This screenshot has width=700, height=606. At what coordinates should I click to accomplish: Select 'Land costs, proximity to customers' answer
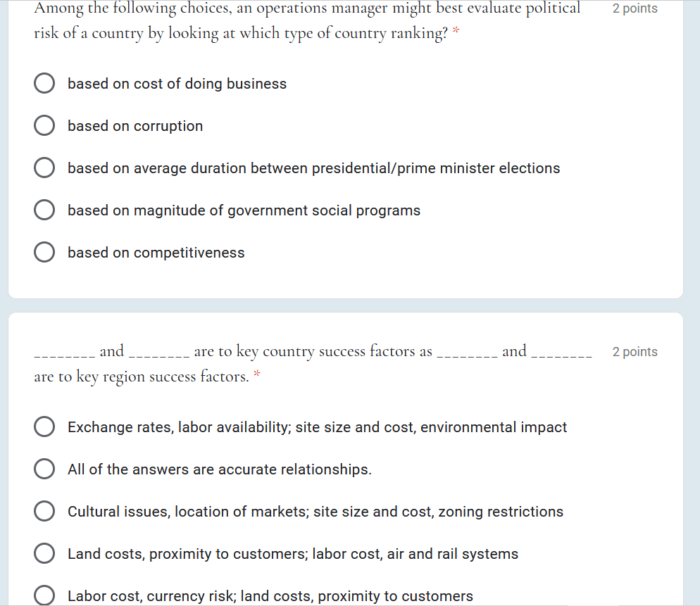[x=44, y=553]
